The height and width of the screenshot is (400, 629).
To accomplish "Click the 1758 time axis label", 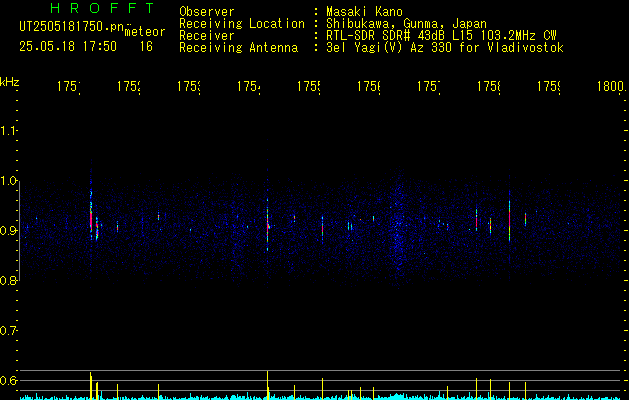I will 489,86.
